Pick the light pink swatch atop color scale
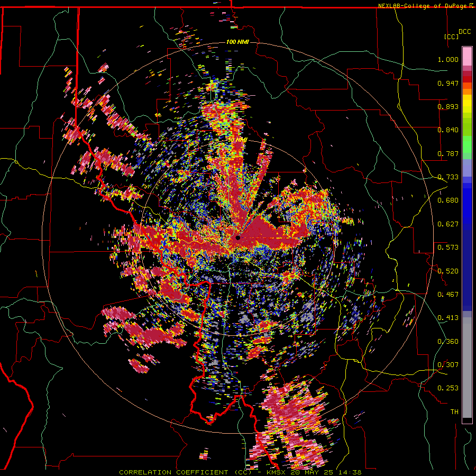The height and width of the screenshot is (476, 476). tap(467, 57)
